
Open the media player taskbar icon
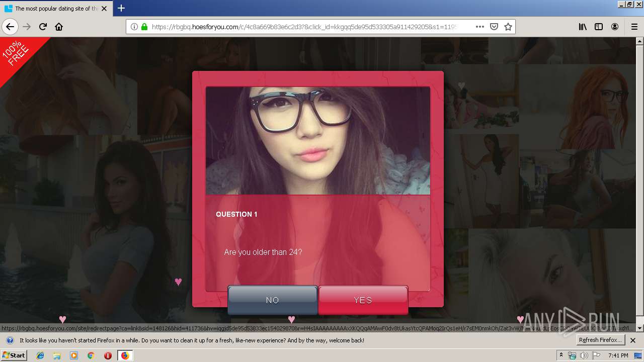(x=74, y=355)
